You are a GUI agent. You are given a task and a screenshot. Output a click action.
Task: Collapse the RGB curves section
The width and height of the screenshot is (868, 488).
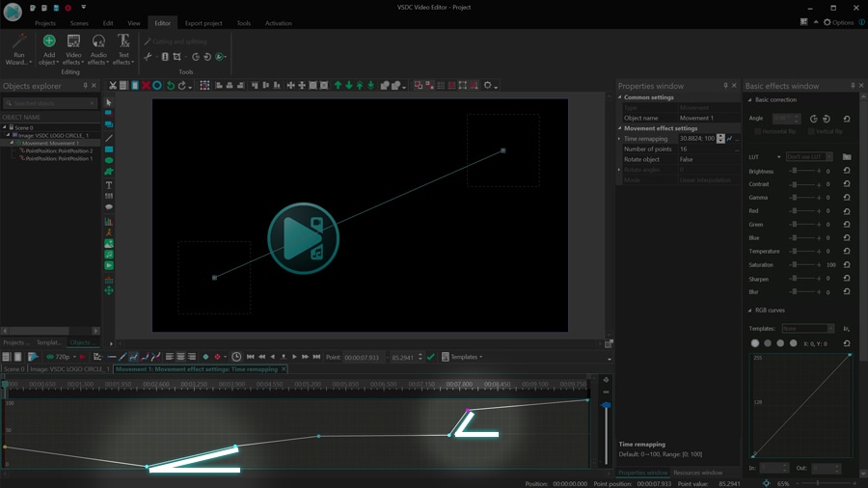tap(750, 311)
